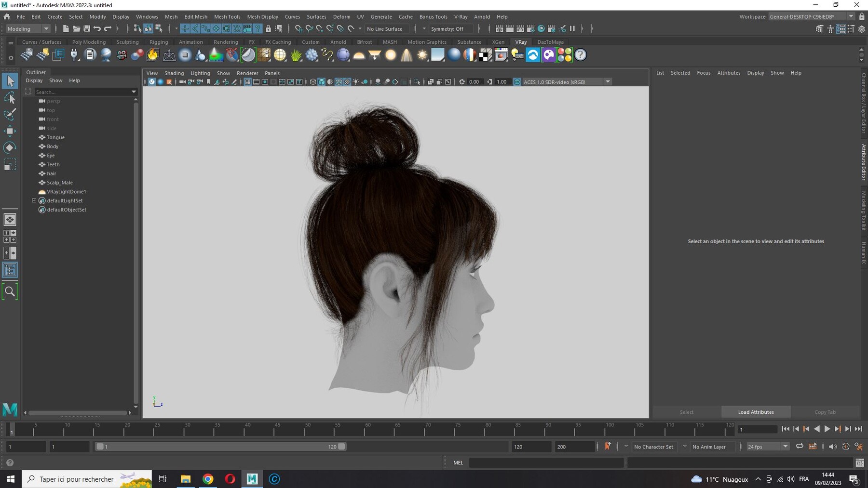Open the 24 fps frame rate dropdown
Image resolution: width=868 pixels, height=488 pixels.
(768, 447)
